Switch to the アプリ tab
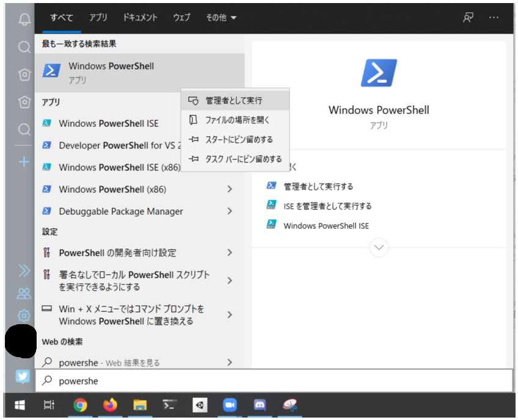The image size is (518, 420). [x=98, y=18]
